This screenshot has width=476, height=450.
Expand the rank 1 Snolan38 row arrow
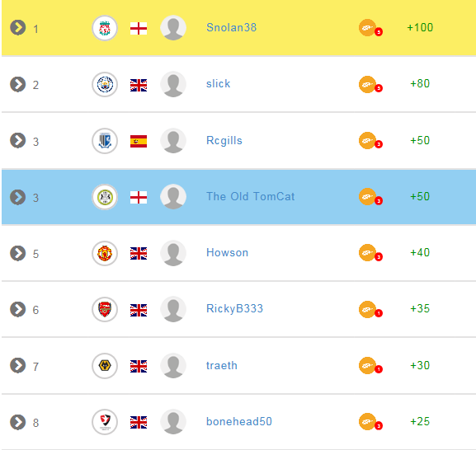pyautogui.click(x=17, y=27)
